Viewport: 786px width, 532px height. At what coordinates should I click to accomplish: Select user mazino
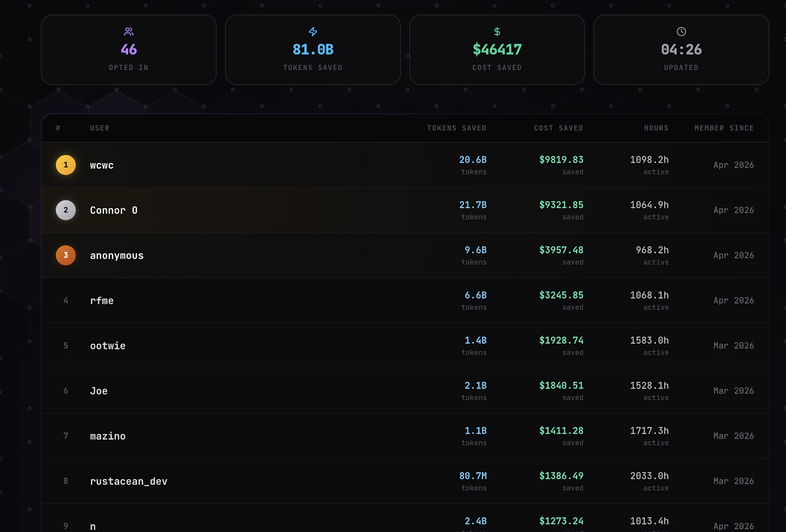(x=108, y=436)
